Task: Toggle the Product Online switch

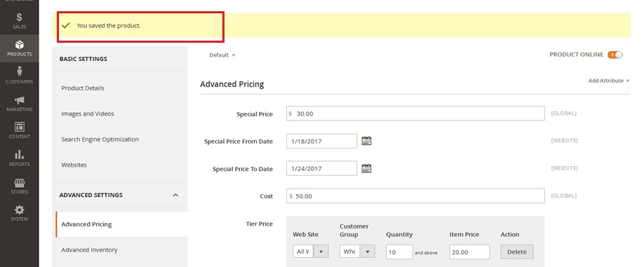Action: click(x=615, y=55)
